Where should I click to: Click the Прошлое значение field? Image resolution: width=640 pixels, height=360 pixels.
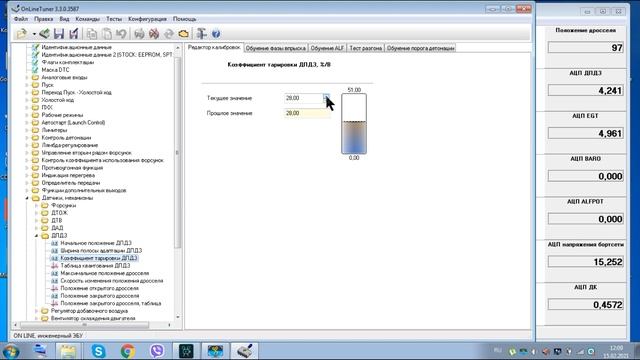coord(307,113)
